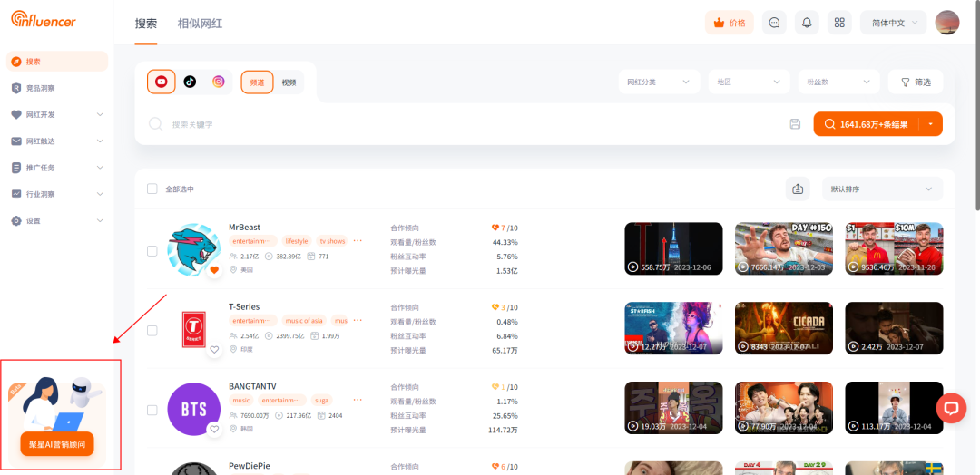The width and height of the screenshot is (980, 475).
Task: Open 聚星AI营销顾问 button
Action: click(x=57, y=444)
